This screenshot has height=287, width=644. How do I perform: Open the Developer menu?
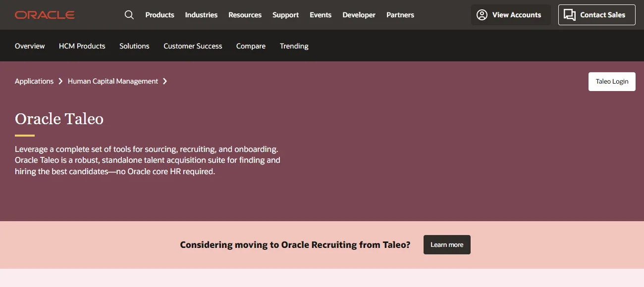(359, 15)
